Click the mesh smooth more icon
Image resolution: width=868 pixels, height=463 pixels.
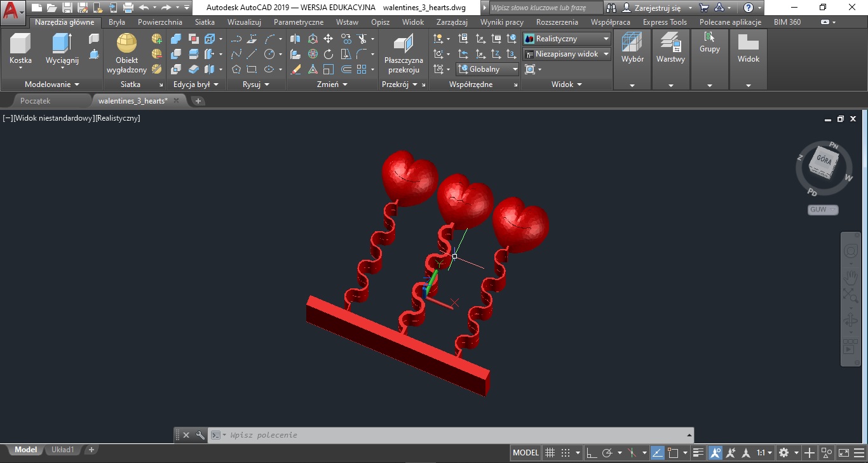coord(157,39)
